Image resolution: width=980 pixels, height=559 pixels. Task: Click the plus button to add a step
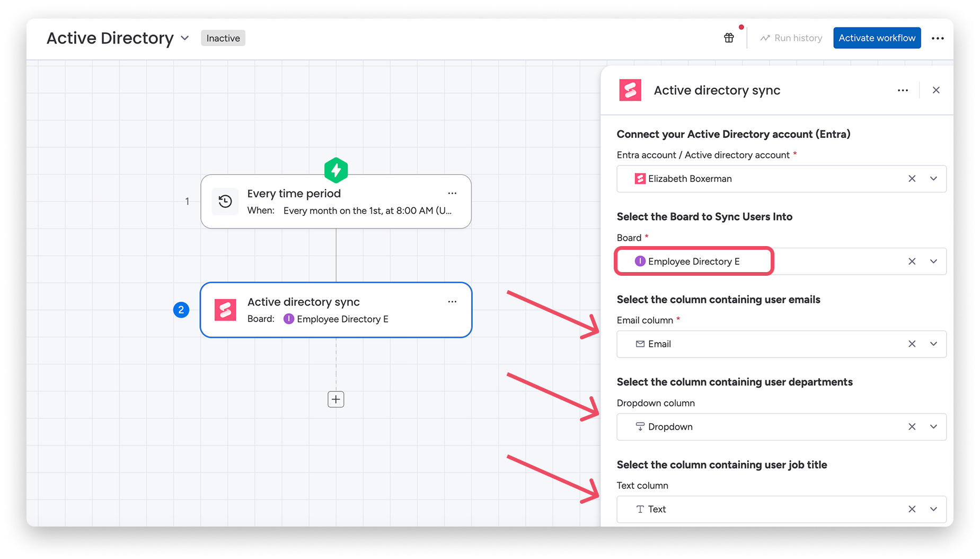tap(336, 399)
